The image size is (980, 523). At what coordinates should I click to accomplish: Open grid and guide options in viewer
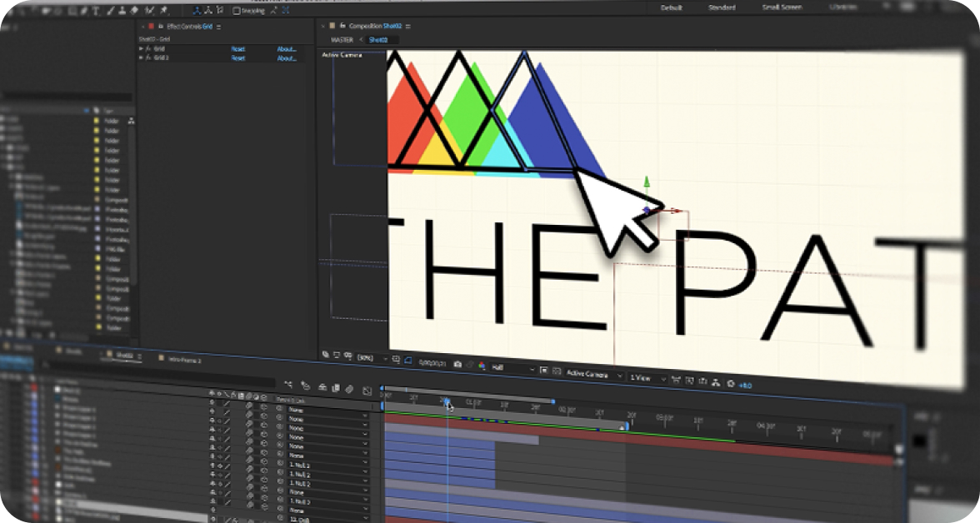click(396, 359)
